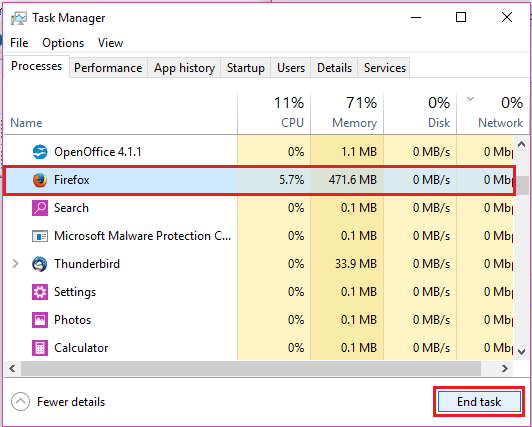Image resolution: width=532 pixels, height=427 pixels.
Task: Click the horizontal scrollbar left arrow
Action: pos(13,368)
